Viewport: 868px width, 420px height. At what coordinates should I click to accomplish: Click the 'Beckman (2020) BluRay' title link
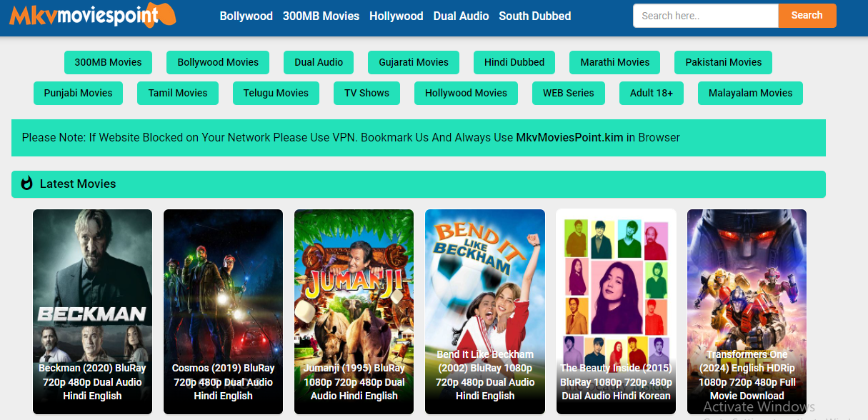tap(92, 382)
